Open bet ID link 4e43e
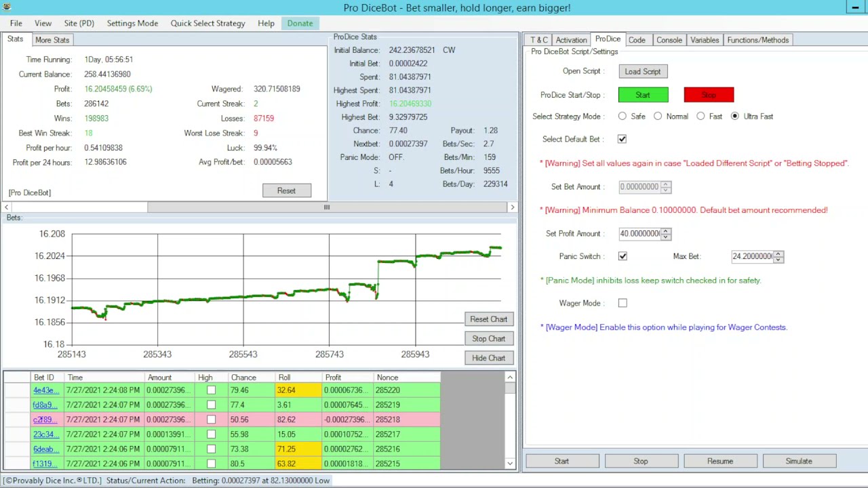The height and width of the screenshot is (488, 868). coord(46,390)
